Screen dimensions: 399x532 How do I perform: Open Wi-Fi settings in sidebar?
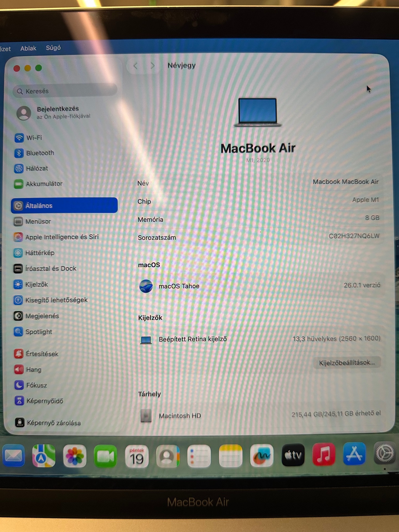[x=34, y=138]
